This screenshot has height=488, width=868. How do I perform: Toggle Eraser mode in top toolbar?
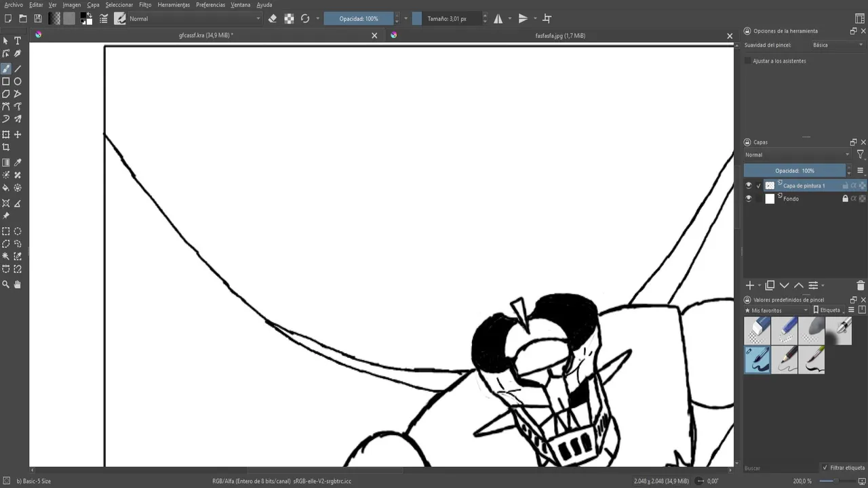[x=273, y=18]
